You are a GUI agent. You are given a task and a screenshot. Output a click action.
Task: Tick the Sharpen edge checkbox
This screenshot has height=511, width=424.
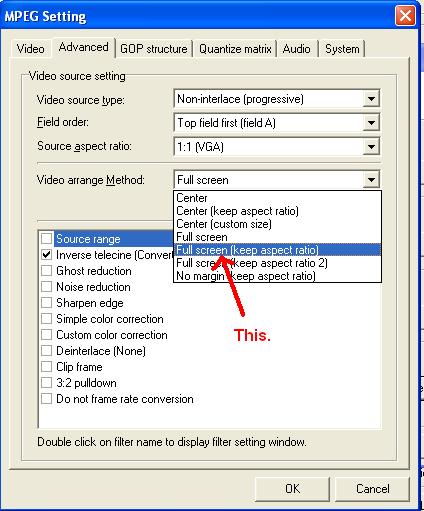(x=46, y=303)
